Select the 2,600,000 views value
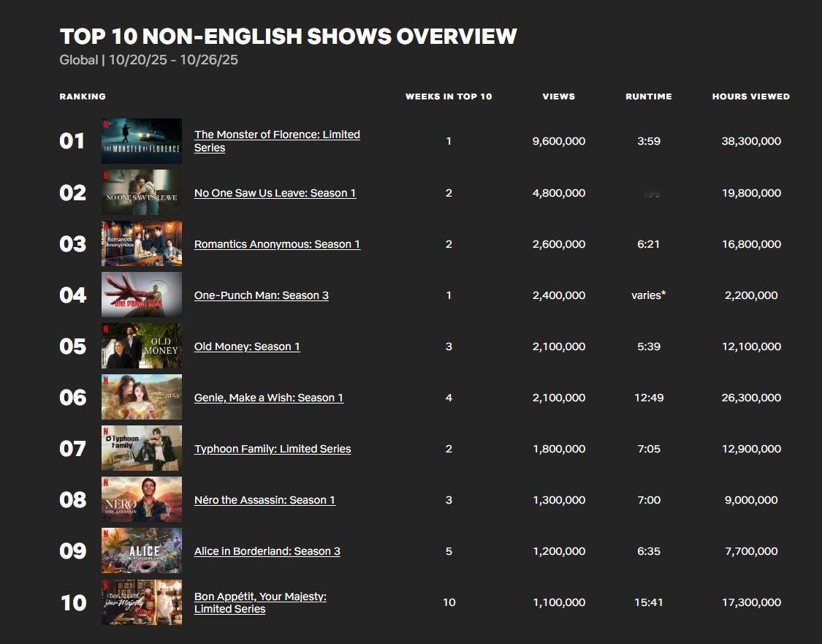The width and height of the screenshot is (822, 644). (559, 244)
